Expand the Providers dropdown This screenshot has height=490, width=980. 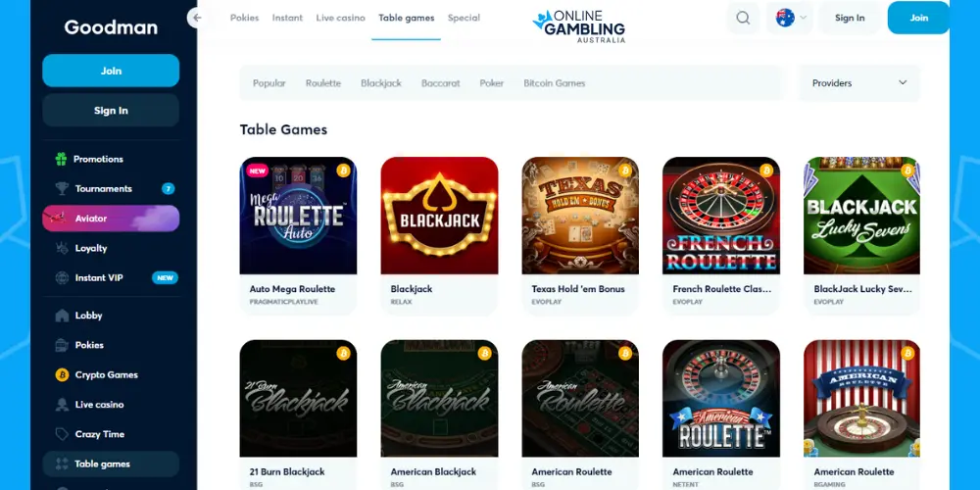click(x=858, y=83)
